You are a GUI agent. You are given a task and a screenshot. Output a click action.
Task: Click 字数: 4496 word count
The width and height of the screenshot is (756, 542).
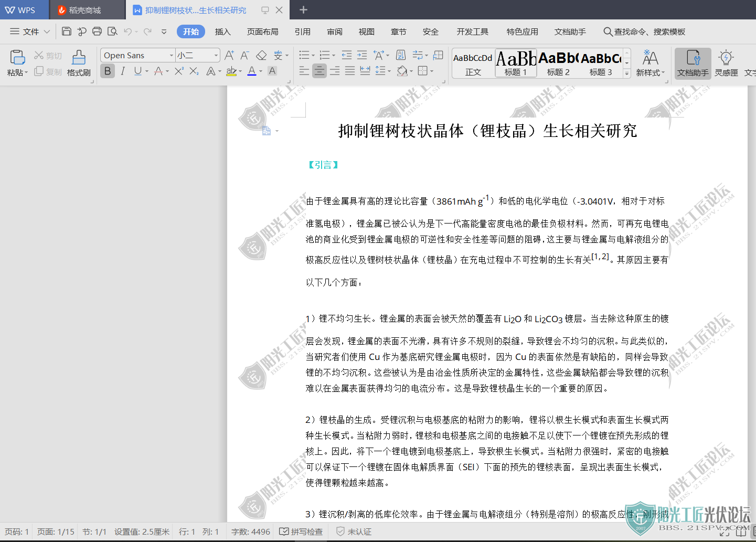tap(251, 532)
